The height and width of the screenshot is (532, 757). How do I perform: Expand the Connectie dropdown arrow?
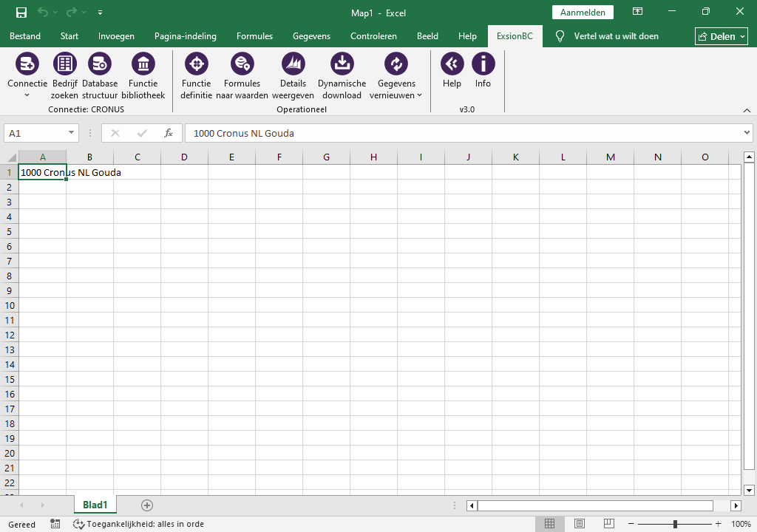pyautogui.click(x=27, y=95)
